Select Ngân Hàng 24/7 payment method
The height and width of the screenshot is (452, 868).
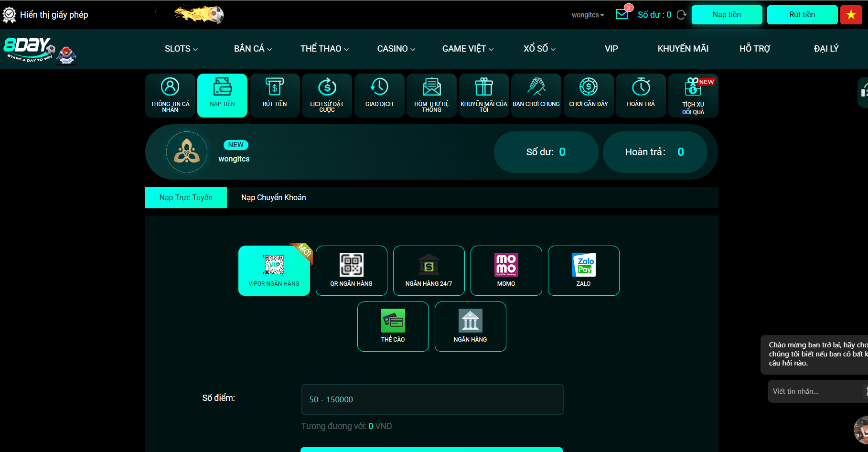click(x=429, y=270)
